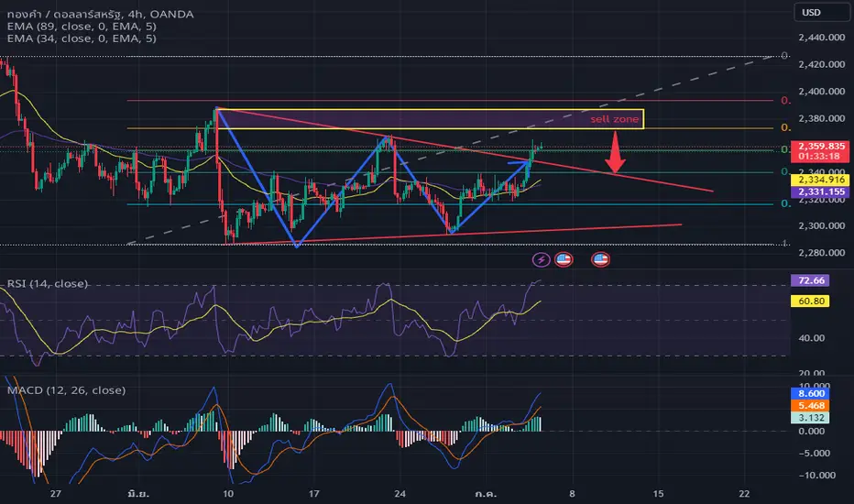Screen dimensions: 854x504
Task: Click the purple lightning event icon
Action: (x=541, y=259)
